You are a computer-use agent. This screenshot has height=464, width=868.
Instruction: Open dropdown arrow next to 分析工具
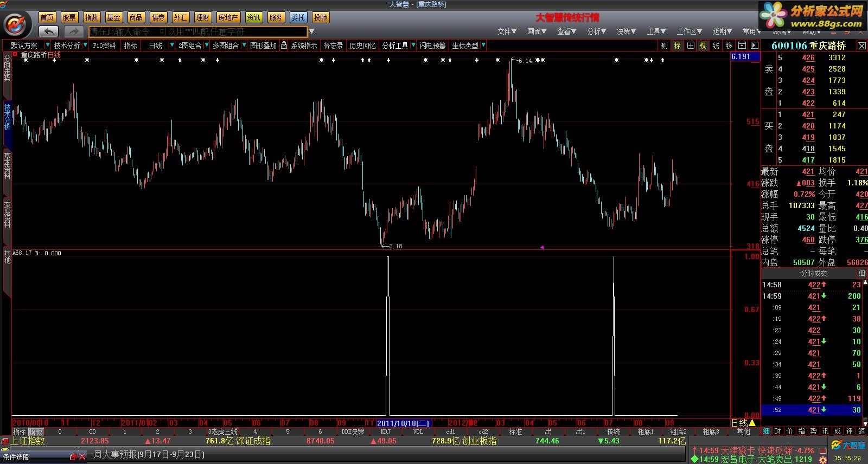pyautogui.click(x=413, y=46)
